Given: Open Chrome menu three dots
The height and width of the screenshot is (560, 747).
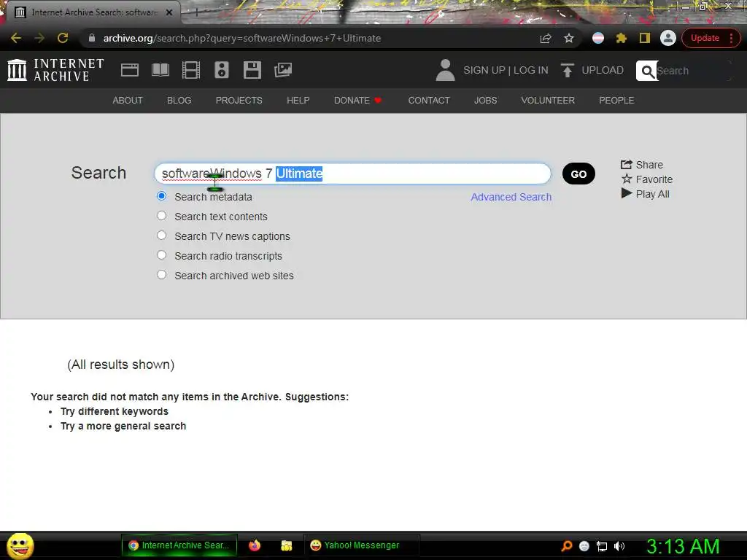Looking at the screenshot, I should 731,38.
